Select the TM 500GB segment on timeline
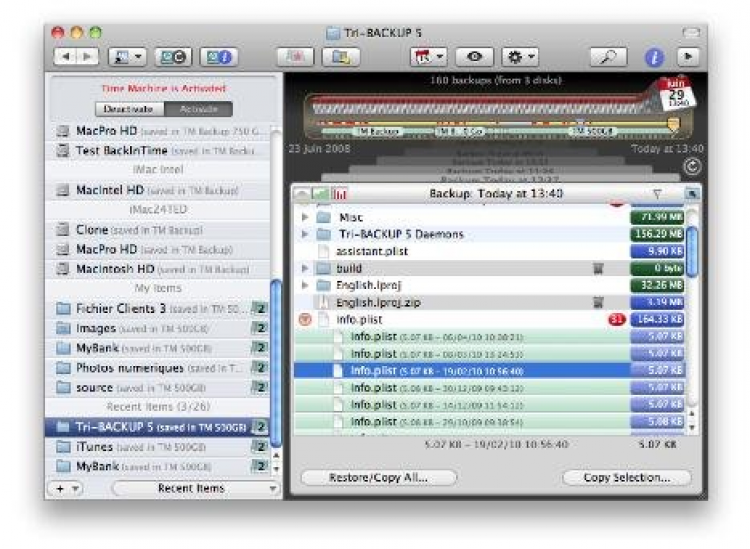Image resolution: width=750 pixels, height=549 pixels. click(593, 131)
